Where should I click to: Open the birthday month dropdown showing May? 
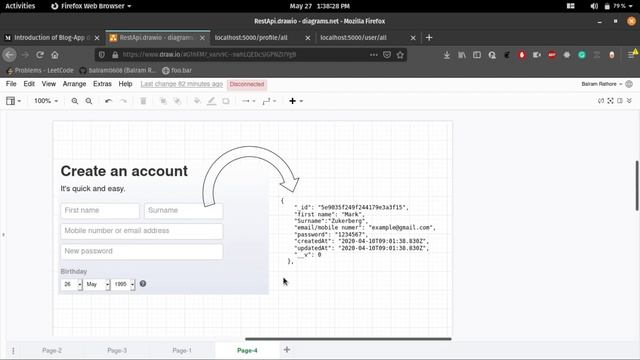[97, 284]
